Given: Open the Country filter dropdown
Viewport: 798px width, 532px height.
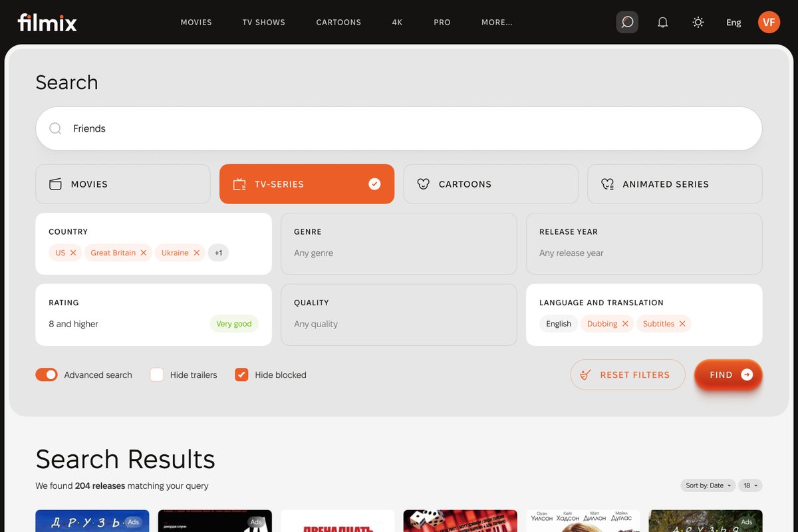Looking at the screenshot, I should pyautogui.click(x=154, y=243).
